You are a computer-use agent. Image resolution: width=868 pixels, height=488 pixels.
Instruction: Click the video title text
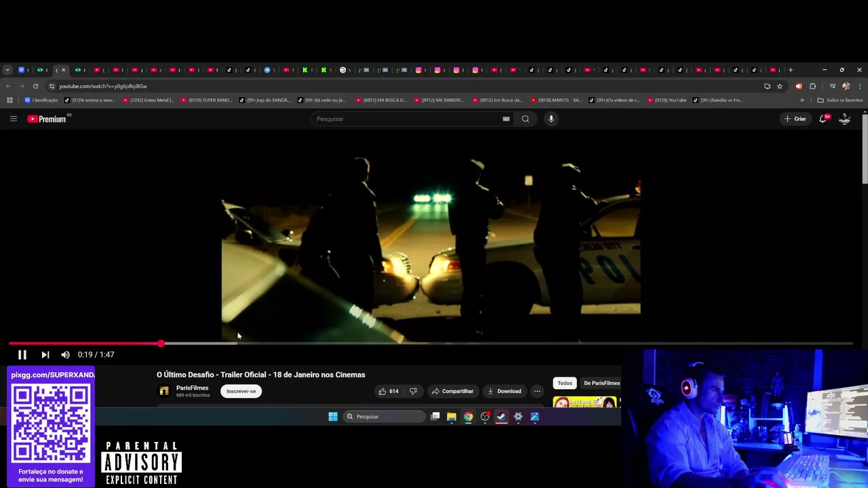[261, 375]
